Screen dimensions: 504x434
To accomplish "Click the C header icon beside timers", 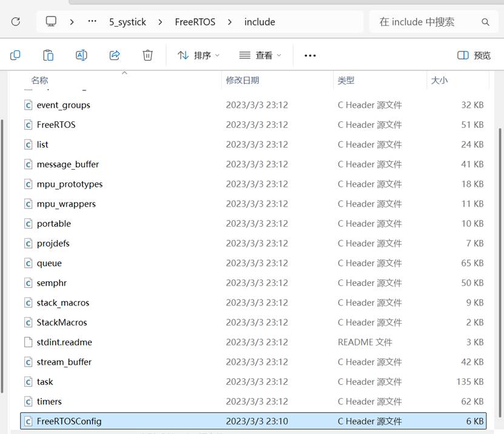I will (28, 401).
